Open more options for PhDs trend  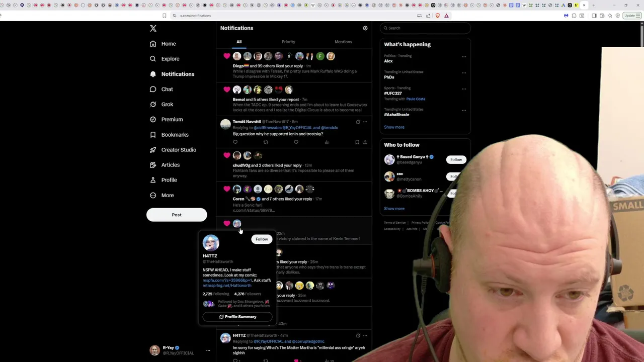464,73
